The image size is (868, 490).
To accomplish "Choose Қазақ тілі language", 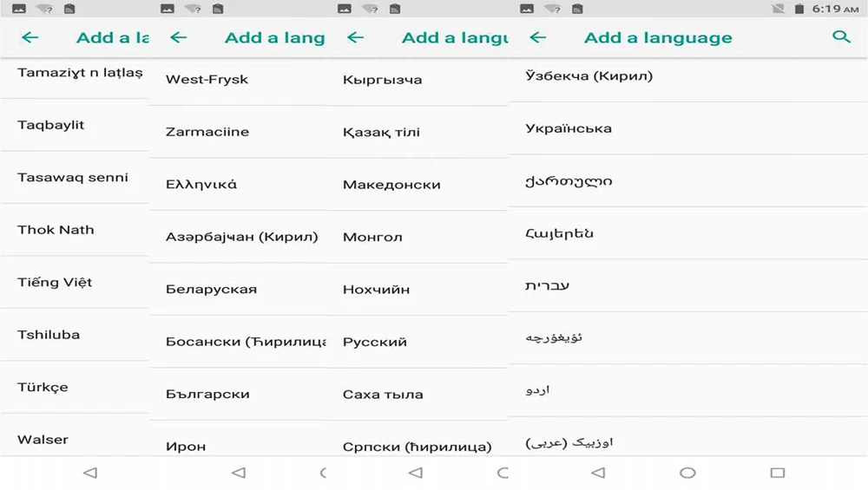I will [417, 132].
